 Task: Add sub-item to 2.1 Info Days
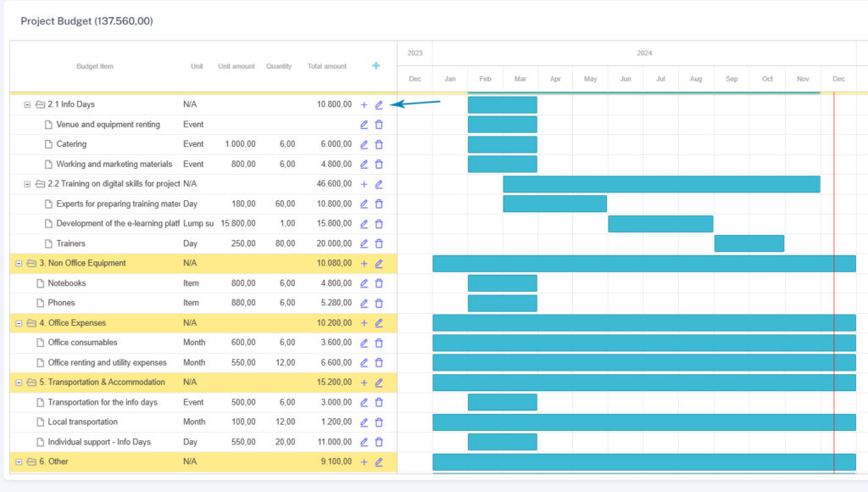point(364,104)
